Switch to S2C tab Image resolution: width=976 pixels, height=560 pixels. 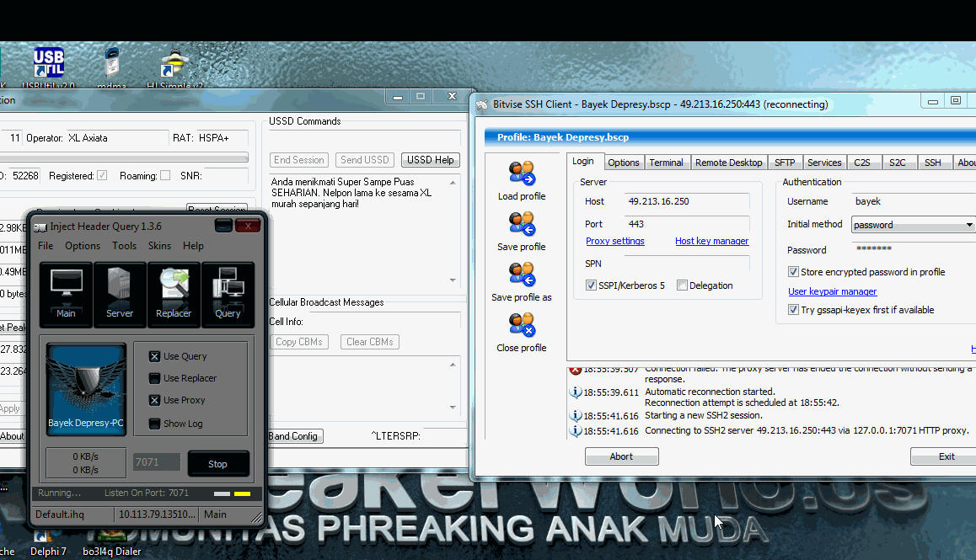click(898, 163)
